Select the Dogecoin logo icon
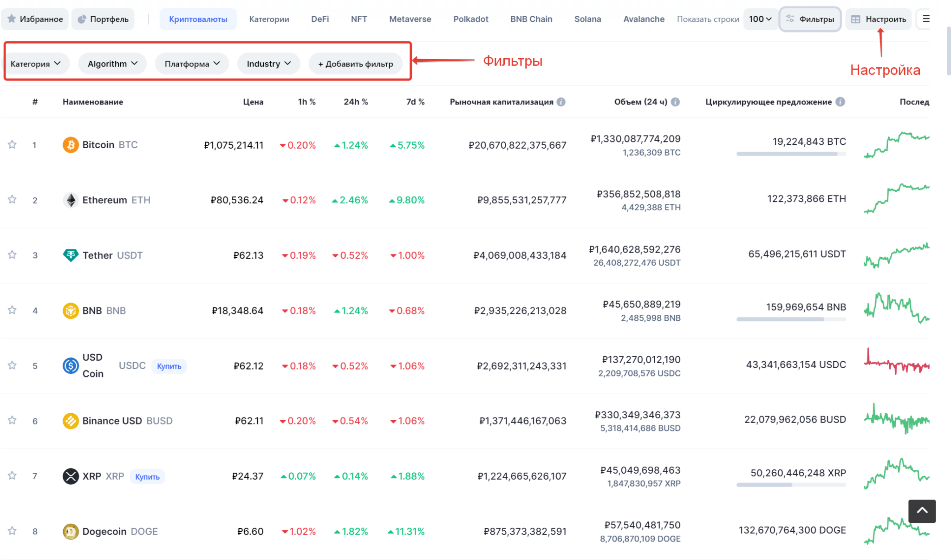The height and width of the screenshot is (560, 951). [71, 531]
